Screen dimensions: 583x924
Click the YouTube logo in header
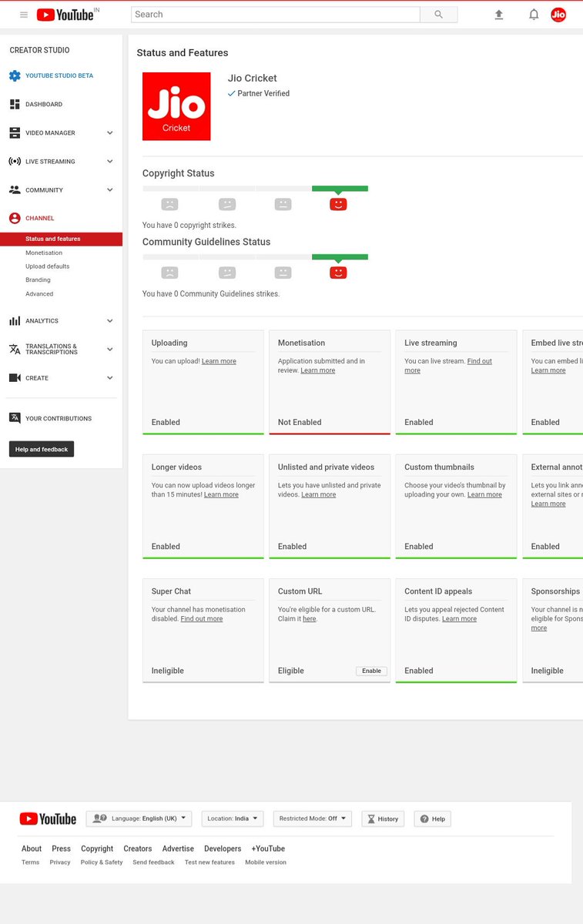click(x=67, y=15)
